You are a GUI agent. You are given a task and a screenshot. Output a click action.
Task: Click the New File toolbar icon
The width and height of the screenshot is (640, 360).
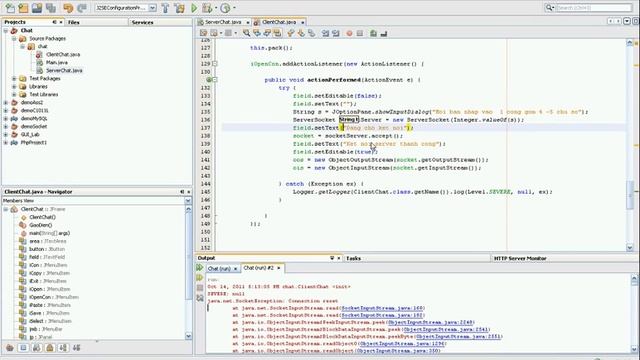click(x=10, y=8)
